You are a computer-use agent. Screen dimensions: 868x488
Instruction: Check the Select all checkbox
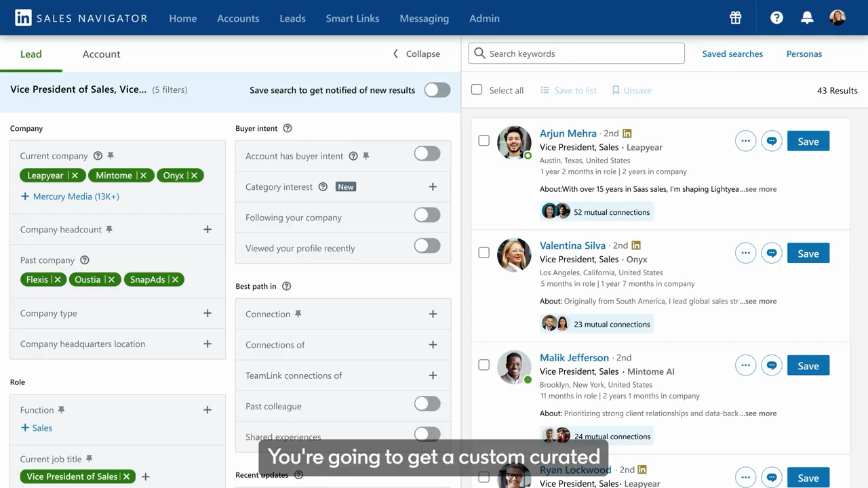coord(477,90)
